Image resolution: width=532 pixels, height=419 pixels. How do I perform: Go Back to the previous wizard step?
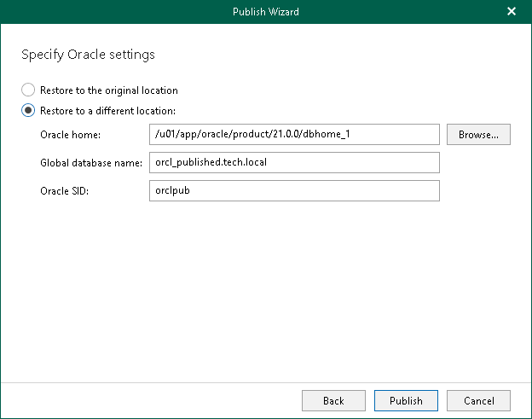tap(333, 400)
